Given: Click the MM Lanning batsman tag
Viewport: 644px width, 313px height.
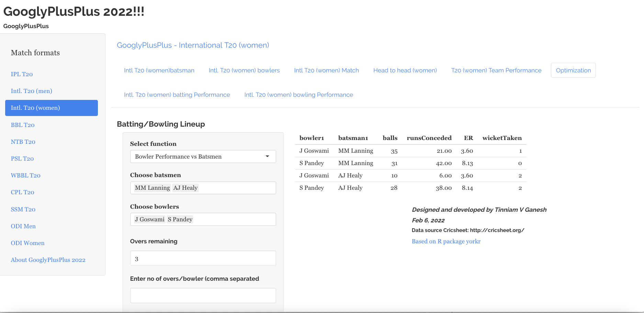Looking at the screenshot, I should pos(152,188).
